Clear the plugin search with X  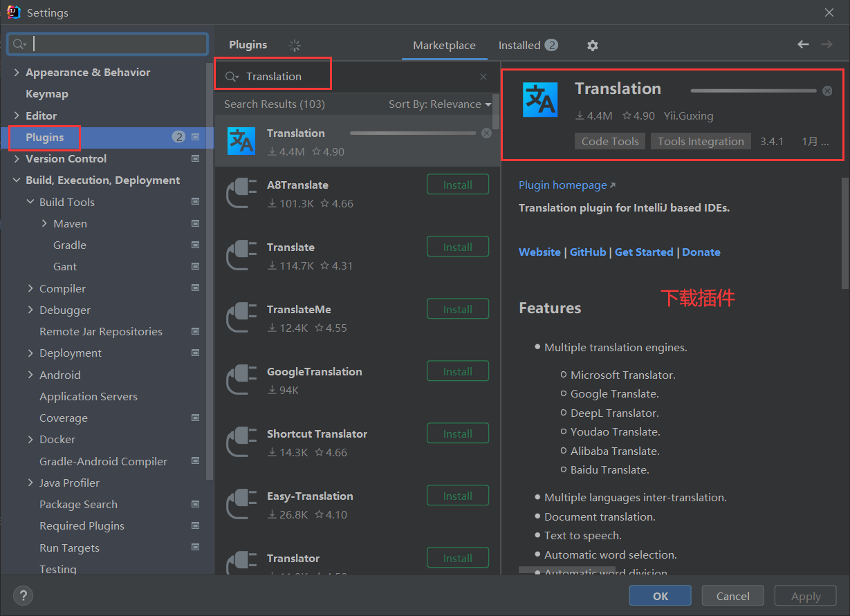pos(483,77)
